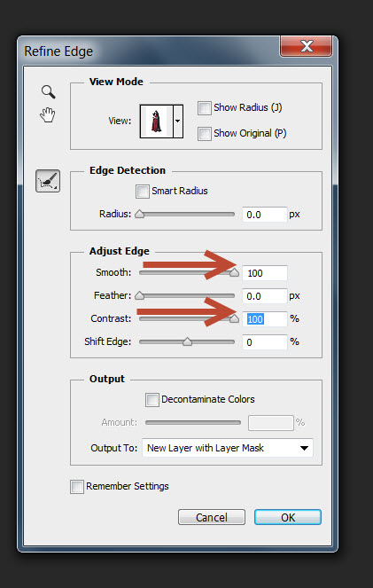Enable the Show Radius (J) checkbox
373x588 pixels.
[205, 108]
